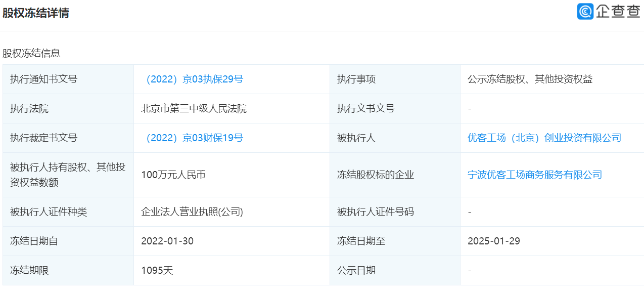Click the 被执行人证件号码 label cell
Viewport: 644px width, 295px height.
click(x=376, y=212)
